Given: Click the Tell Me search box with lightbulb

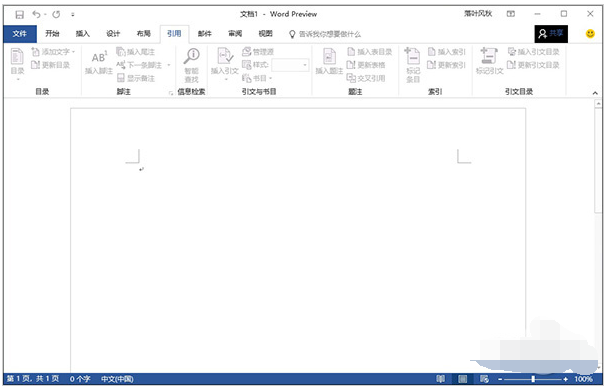Looking at the screenshot, I should [325, 34].
